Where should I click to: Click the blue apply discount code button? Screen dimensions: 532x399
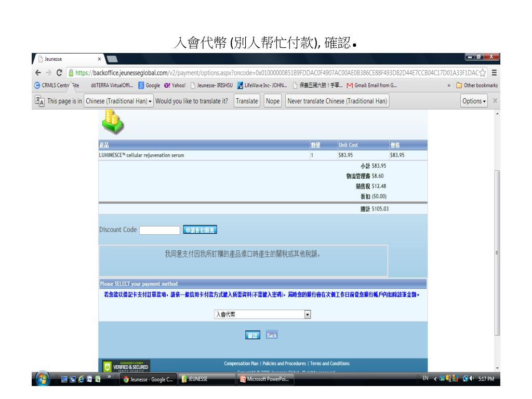[x=200, y=230]
